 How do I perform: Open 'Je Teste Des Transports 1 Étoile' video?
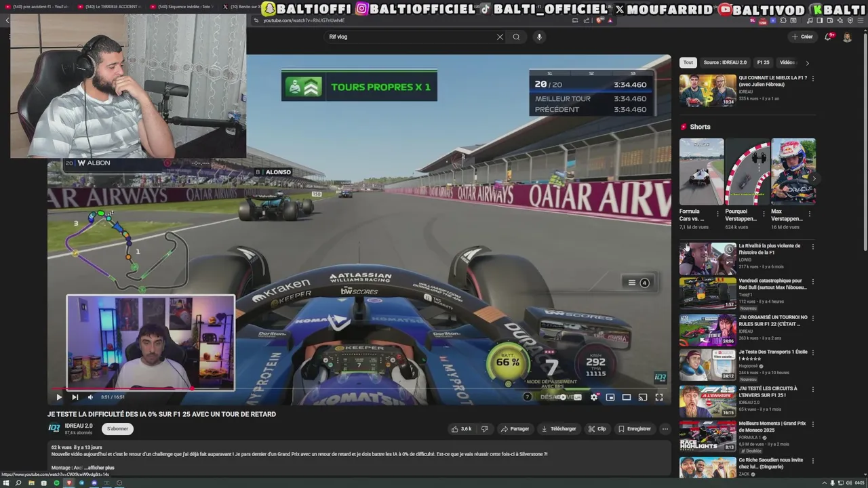(x=707, y=365)
